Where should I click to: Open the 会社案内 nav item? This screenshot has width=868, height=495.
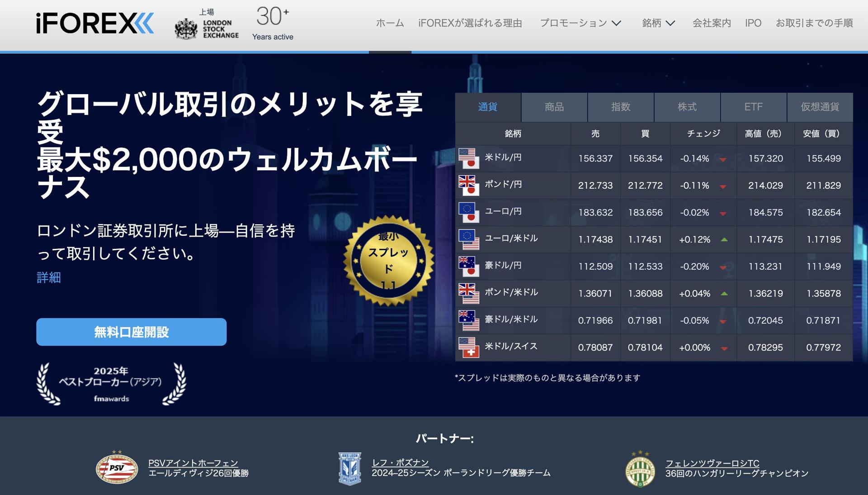point(712,23)
